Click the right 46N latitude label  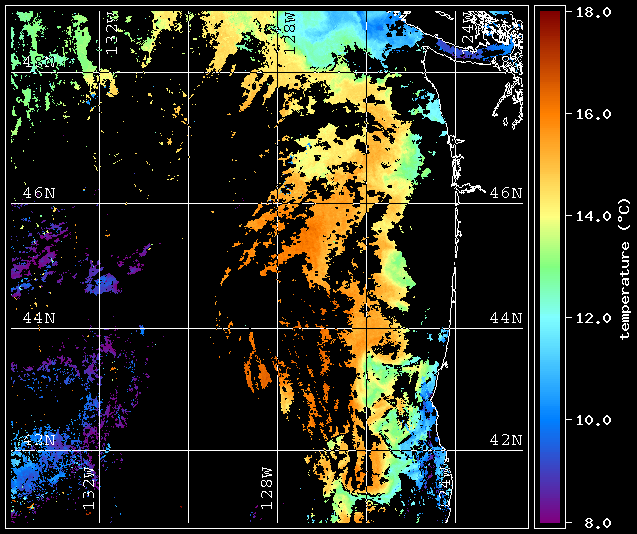pos(506,193)
